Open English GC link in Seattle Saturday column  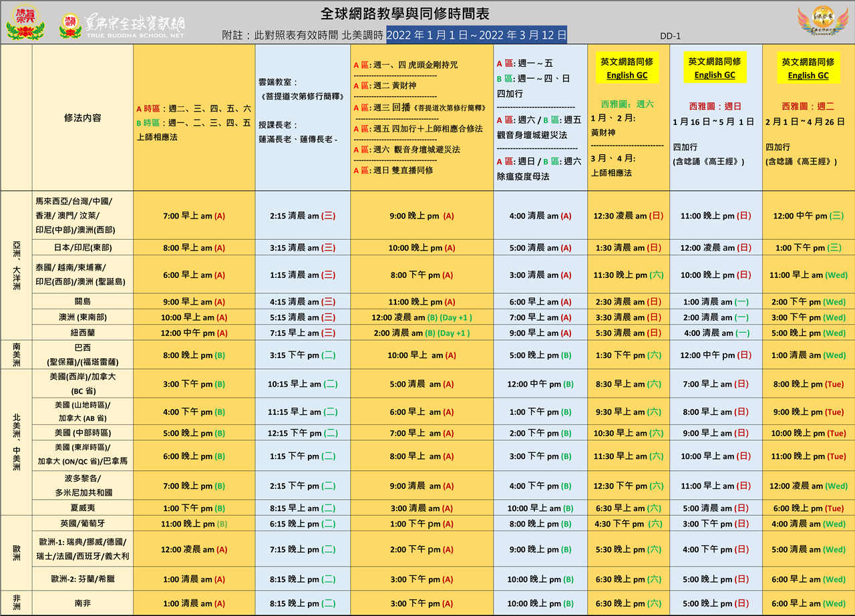(x=627, y=75)
